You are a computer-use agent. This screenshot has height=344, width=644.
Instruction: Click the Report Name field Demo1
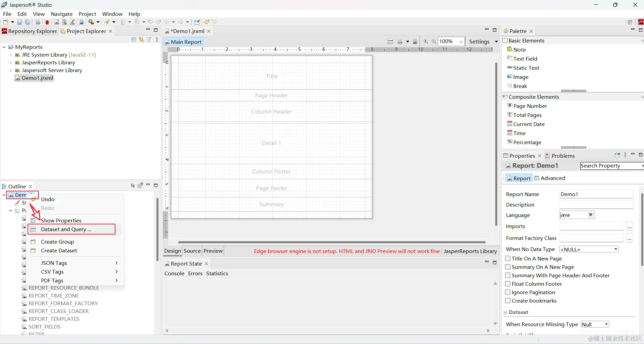tap(596, 194)
